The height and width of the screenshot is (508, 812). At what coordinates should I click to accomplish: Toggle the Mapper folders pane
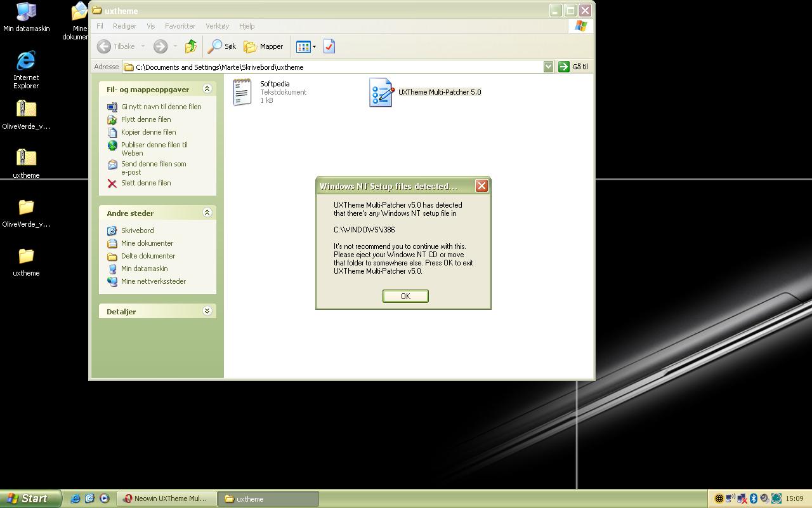point(264,46)
